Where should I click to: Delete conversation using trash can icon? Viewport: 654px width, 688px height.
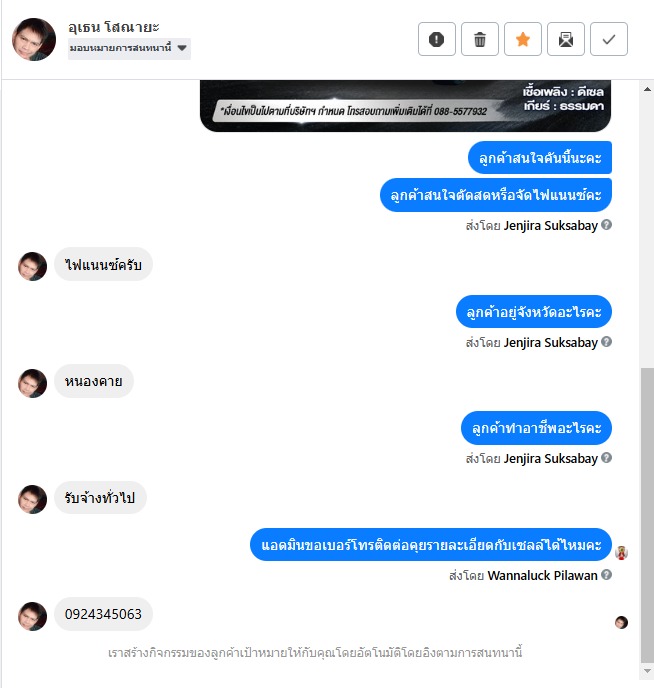pos(479,39)
